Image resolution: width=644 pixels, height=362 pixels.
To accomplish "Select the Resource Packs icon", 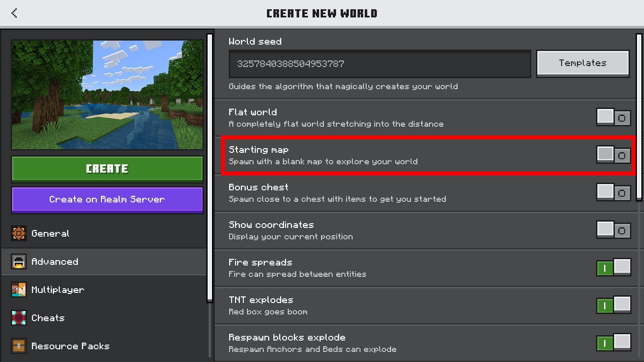I will click(18, 346).
